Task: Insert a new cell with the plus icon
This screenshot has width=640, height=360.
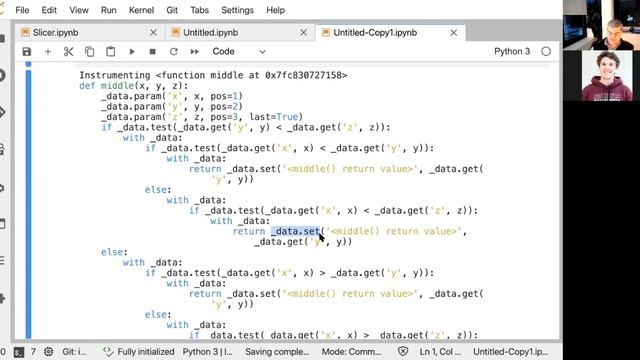Action: pyautogui.click(x=48, y=52)
